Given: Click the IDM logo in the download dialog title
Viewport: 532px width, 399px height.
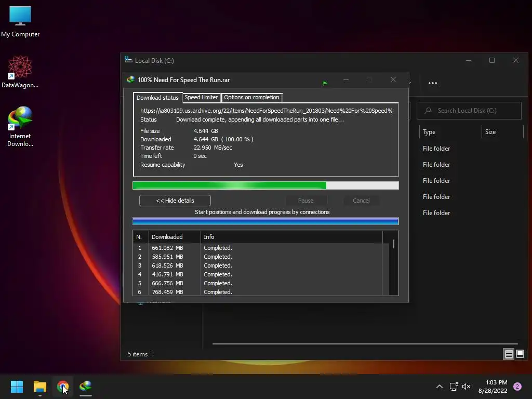Looking at the screenshot, I should [x=130, y=79].
